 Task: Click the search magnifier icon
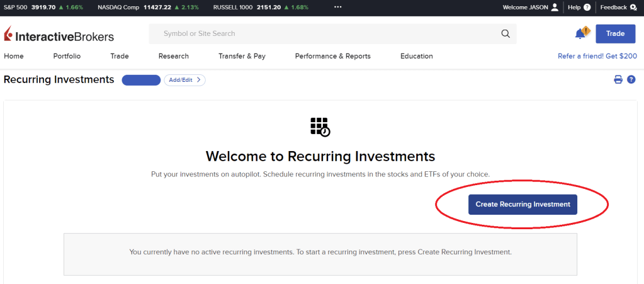tap(505, 34)
